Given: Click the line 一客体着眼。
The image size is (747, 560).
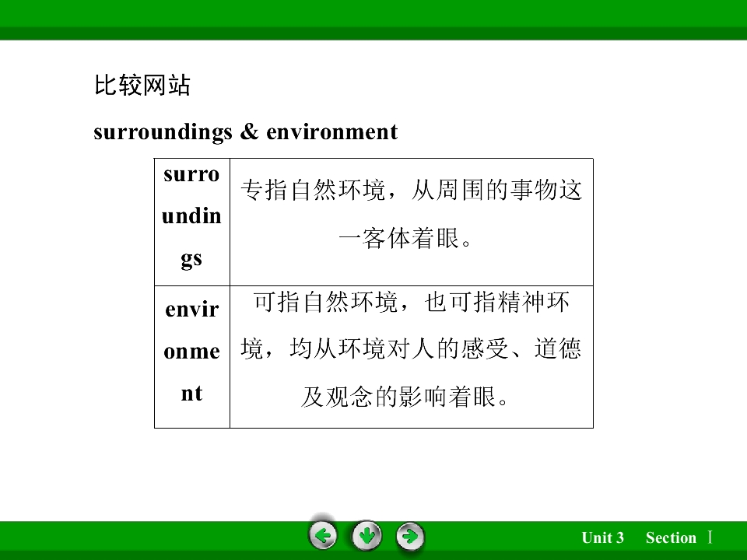Looking at the screenshot, I should [x=405, y=238].
